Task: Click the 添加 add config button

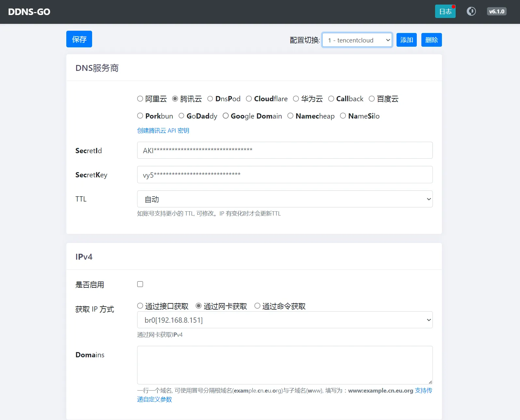Action: [x=407, y=40]
